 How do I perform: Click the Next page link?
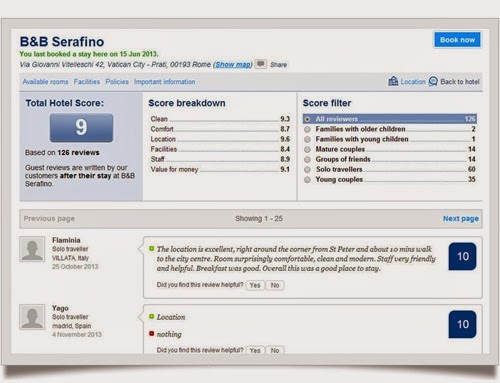pyautogui.click(x=461, y=219)
